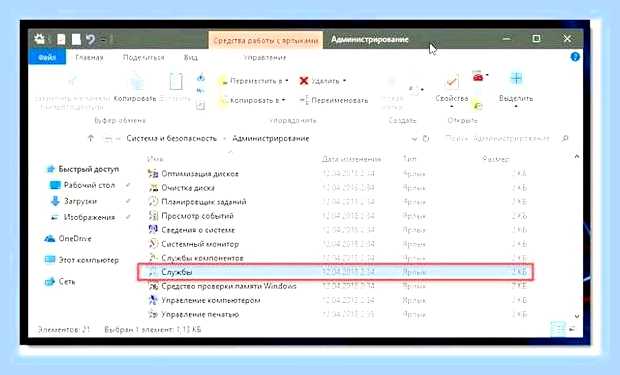Image resolution: width=620 pixels, height=375 pixels.
Task: Click the Undo arrow in the title bar
Action: coord(91,39)
